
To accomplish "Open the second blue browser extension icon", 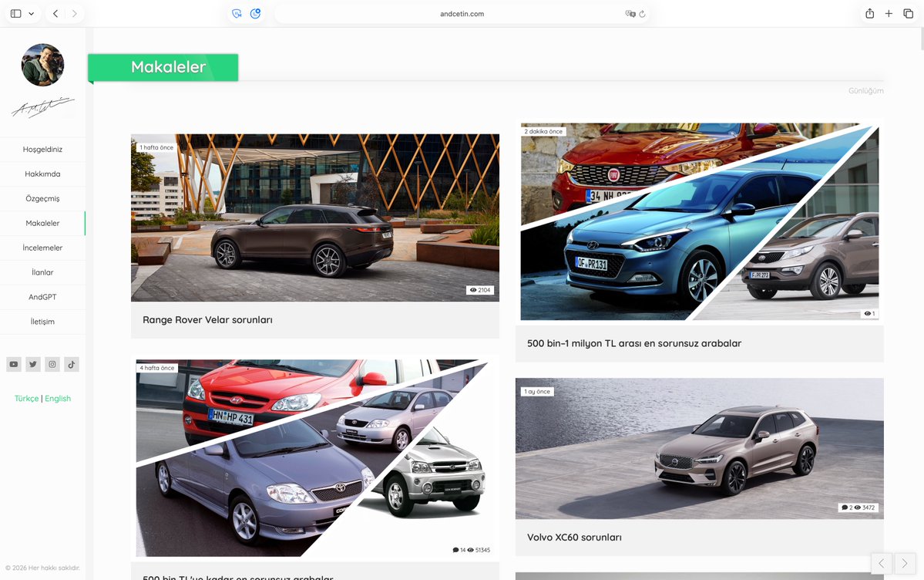I will [x=255, y=14].
